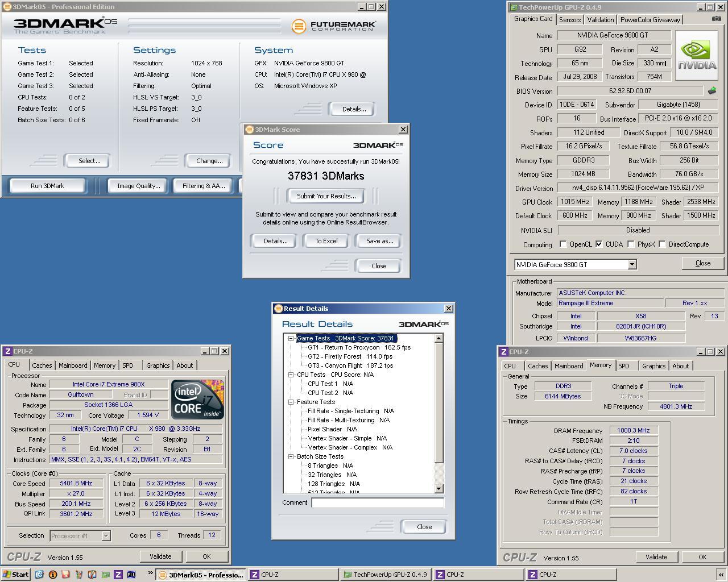Select GT1 - Return To Proxycon row
The height and width of the screenshot is (582, 728).
click(x=359, y=347)
